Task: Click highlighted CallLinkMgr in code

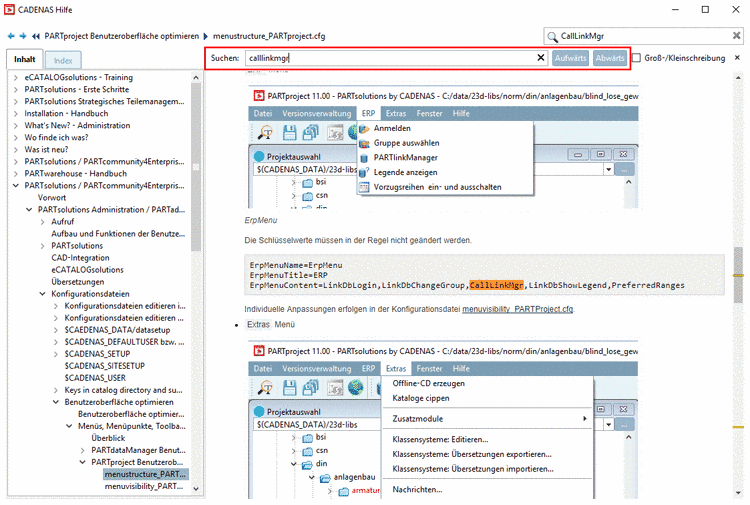Action: [x=496, y=285]
